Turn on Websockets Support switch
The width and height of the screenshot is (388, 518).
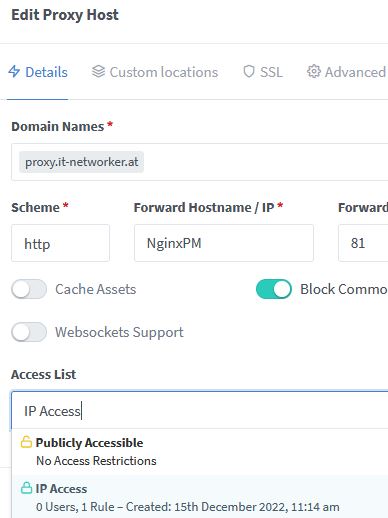(29, 332)
